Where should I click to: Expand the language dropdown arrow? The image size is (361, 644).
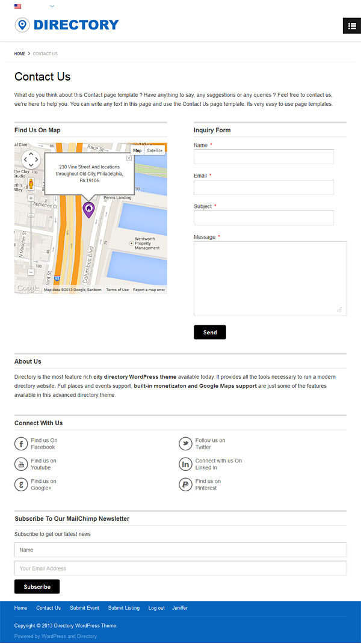(x=52, y=6)
